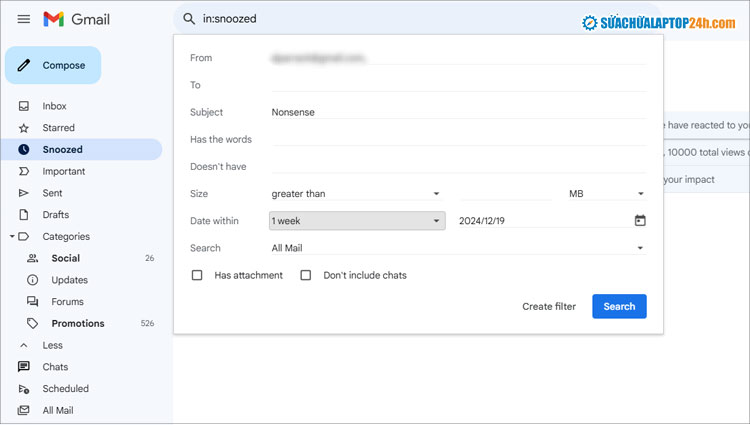Screen dimensions: 750x425
Task: Select the Social category
Action: (x=65, y=258)
